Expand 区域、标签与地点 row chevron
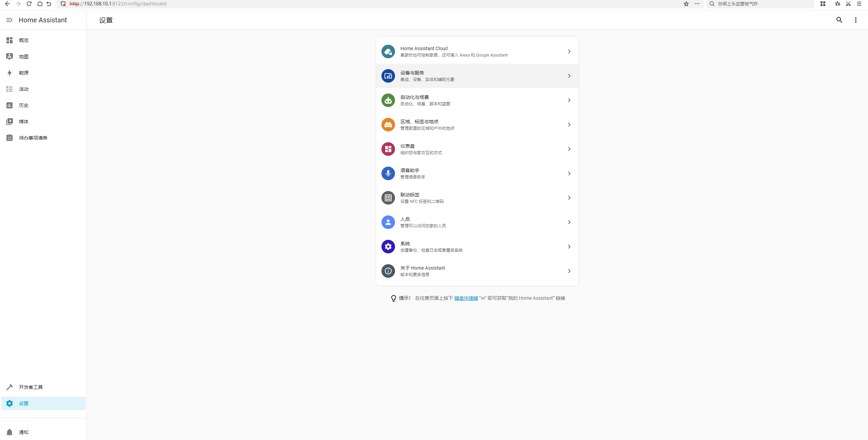Screen dimensions: 868x440 (x=569, y=125)
